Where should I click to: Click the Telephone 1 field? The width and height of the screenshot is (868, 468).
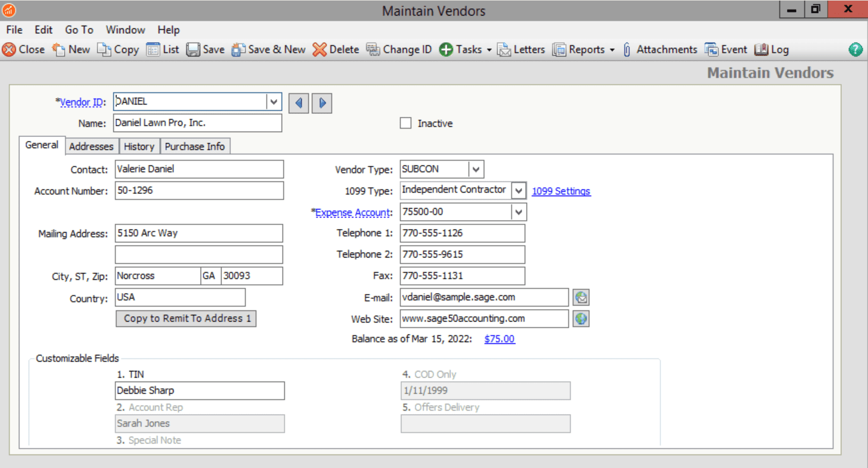pyautogui.click(x=462, y=233)
